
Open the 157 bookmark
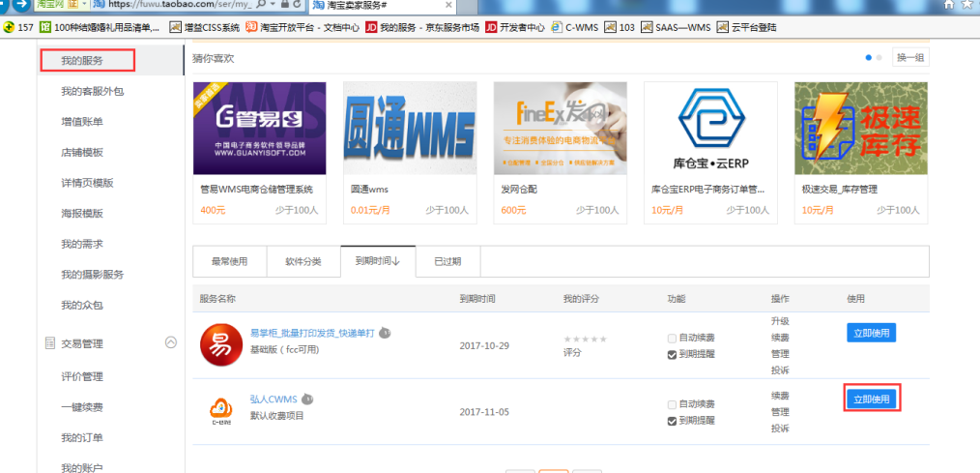pyautogui.click(x=18, y=27)
